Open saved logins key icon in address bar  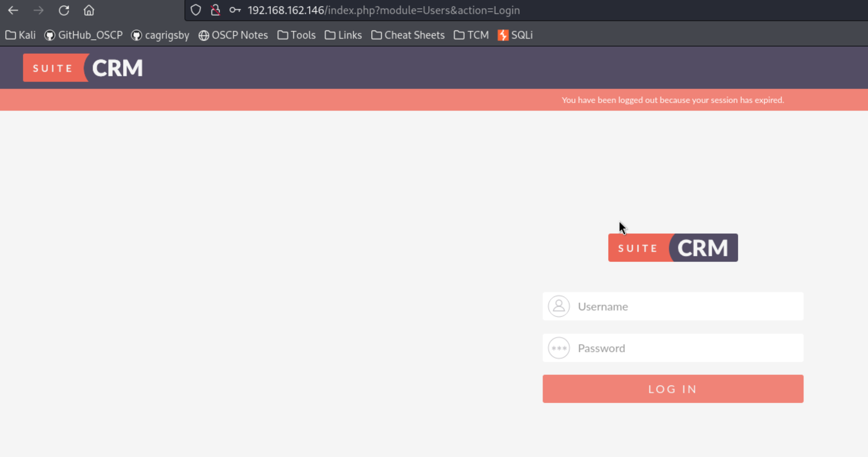[235, 10]
